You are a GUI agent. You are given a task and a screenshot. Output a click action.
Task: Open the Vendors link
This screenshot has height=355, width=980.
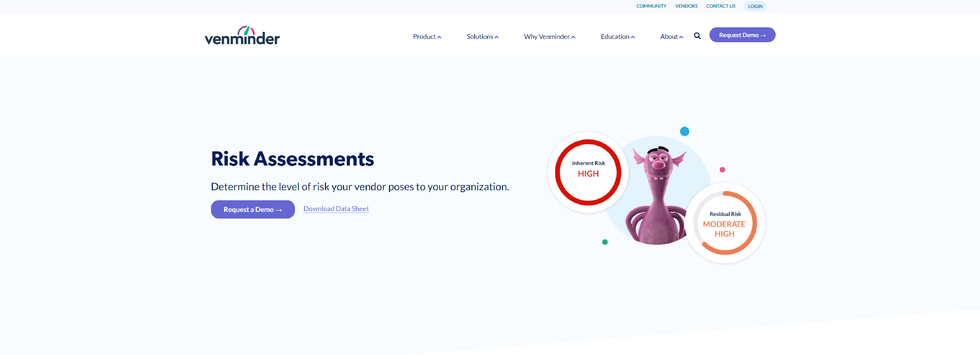(x=686, y=6)
